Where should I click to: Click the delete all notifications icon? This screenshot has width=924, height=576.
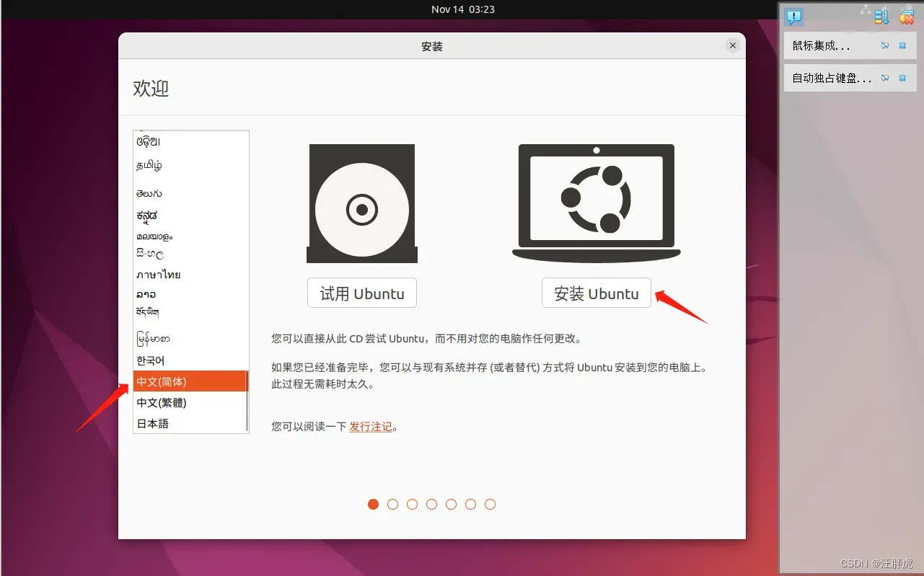907,16
